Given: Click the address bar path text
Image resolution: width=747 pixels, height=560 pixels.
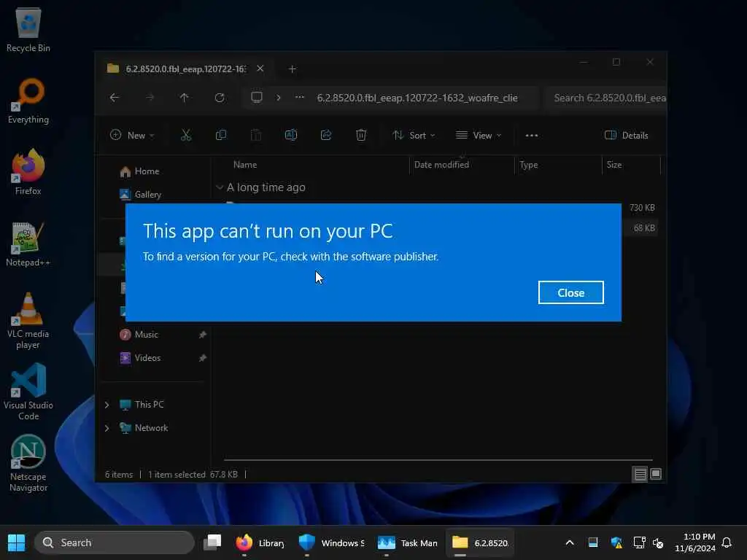Looking at the screenshot, I should click(417, 98).
